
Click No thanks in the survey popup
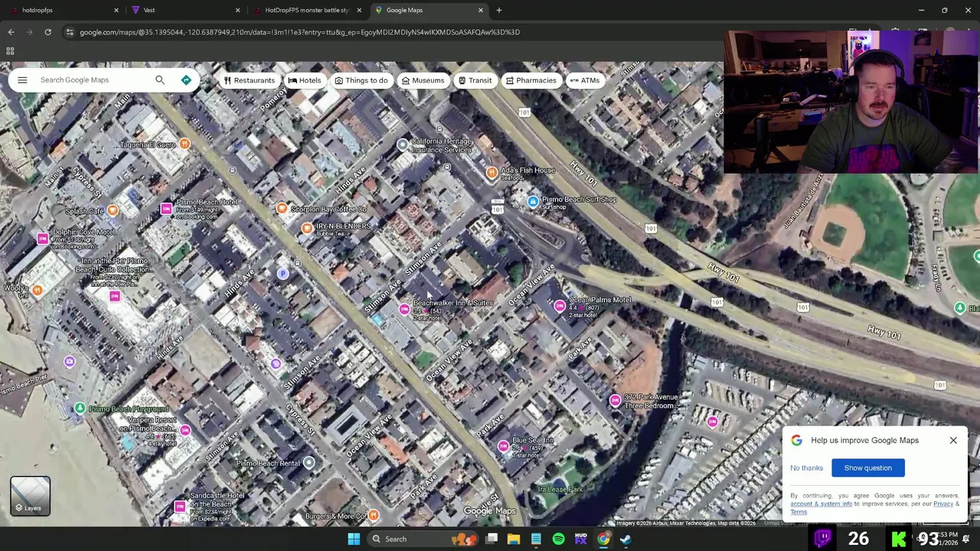point(806,468)
